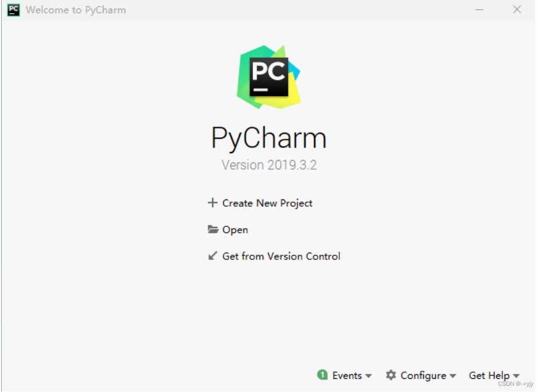
Task: Open the Configure menu label
Action: 423,376
